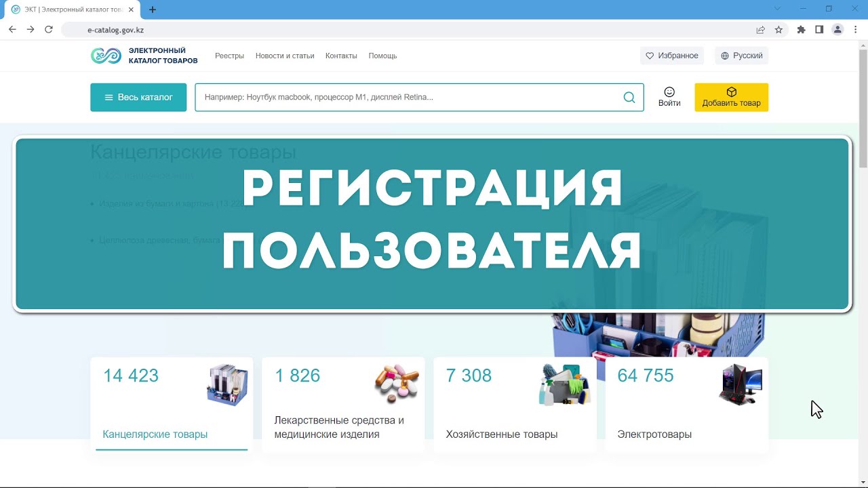The image size is (868, 488).
Task: Click the stationery organizer thumbnail image
Action: pos(227,385)
